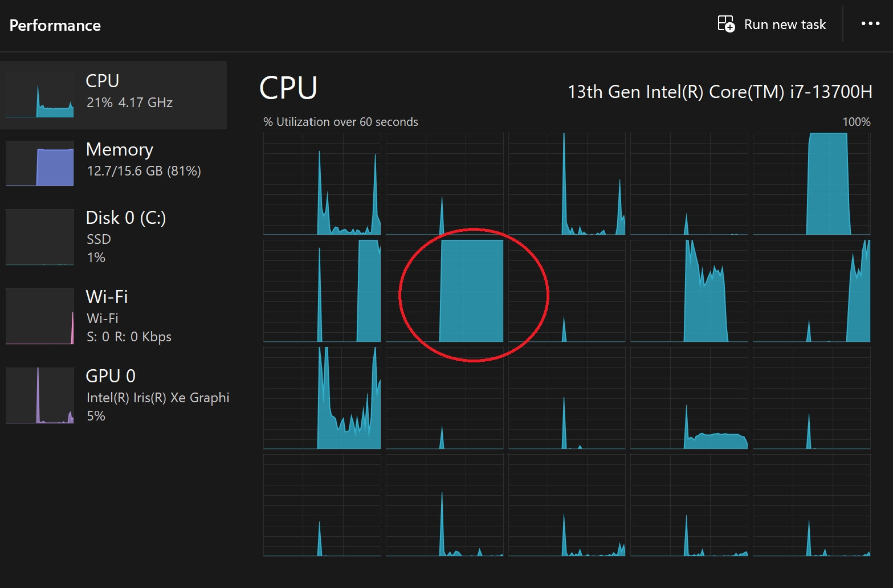Click the Performance page heading
The width and height of the screenshot is (893, 588).
pos(55,26)
